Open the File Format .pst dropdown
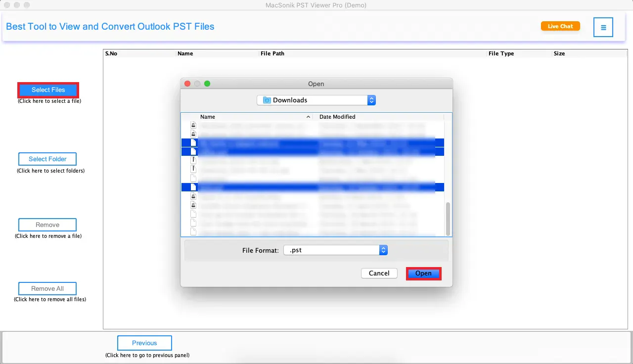 [336, 250]
